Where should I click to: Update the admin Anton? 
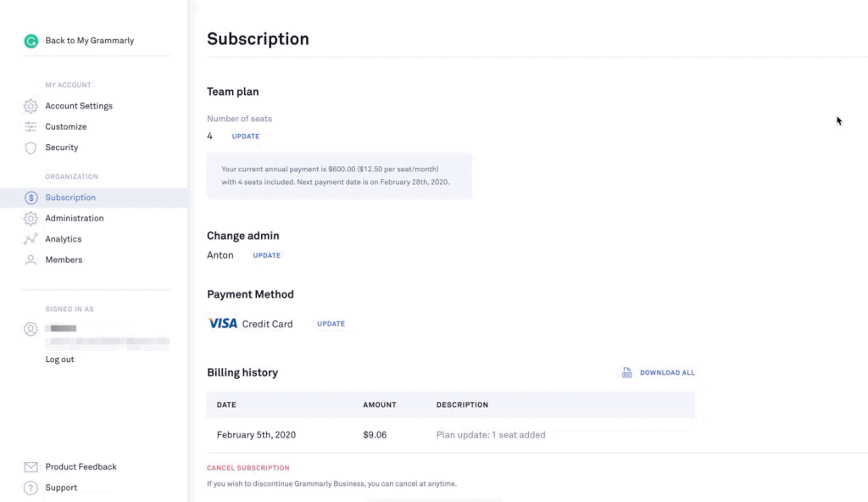[x=266, y=255]
